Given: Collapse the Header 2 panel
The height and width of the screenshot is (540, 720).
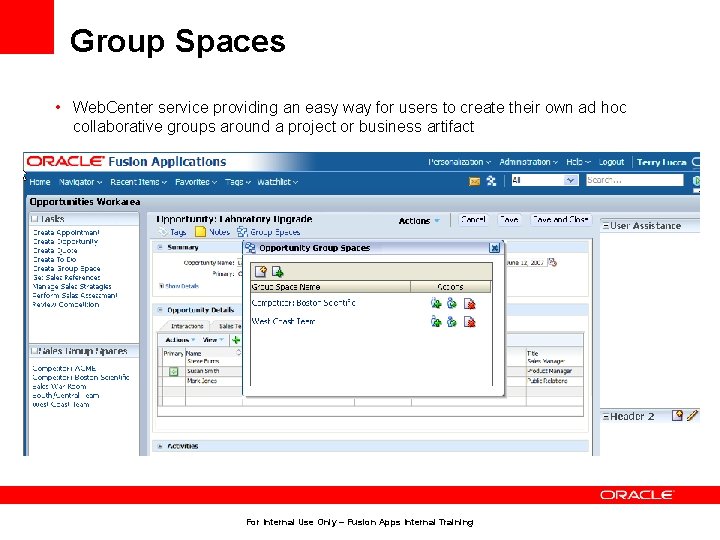Looking at the screenshot, I should [x=606, y=416].
